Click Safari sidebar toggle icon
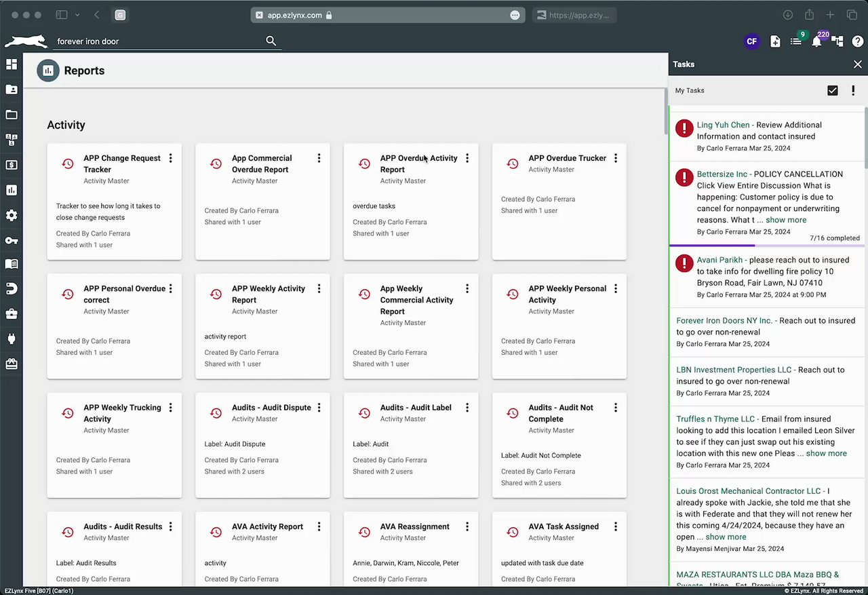Screen dimensions: 868x595 pos(62,15)
